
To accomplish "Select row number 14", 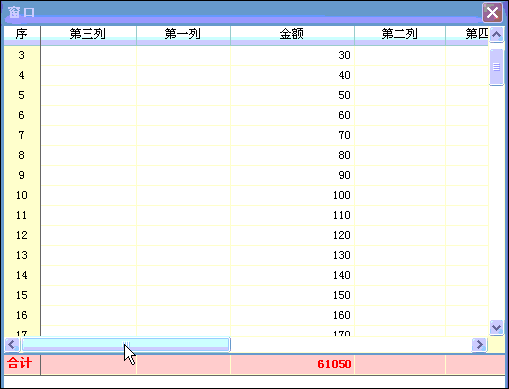I will [x=22, y=275].
